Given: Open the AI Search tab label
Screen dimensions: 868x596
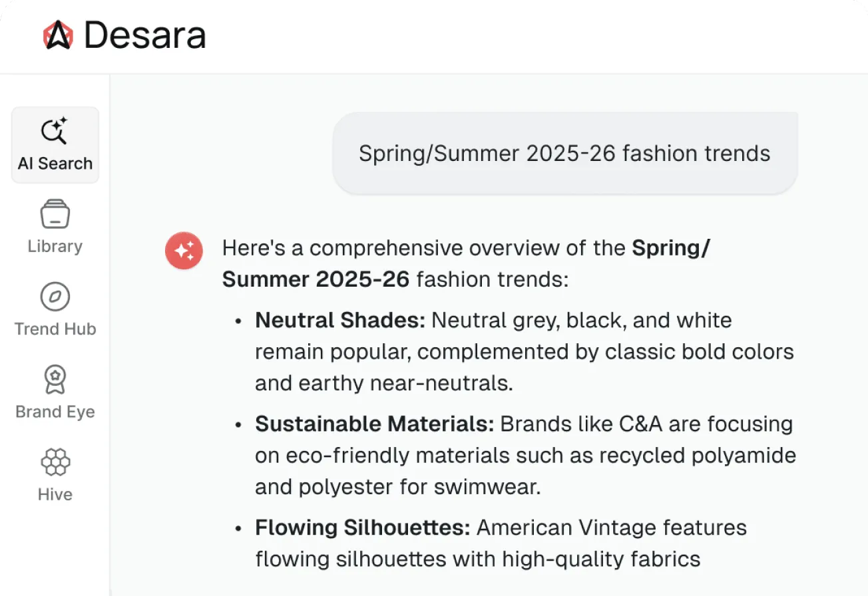Looking at the screenshot, I should [x=55, y=164].
